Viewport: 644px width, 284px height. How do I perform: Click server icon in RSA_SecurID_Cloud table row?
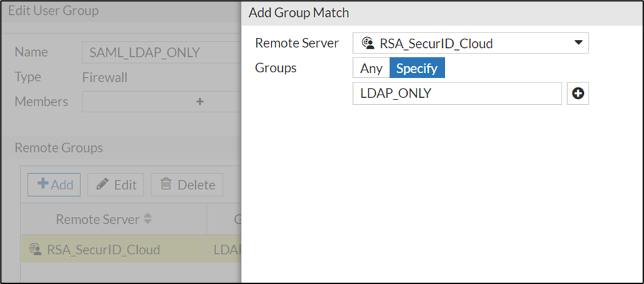tap(35, 250)
